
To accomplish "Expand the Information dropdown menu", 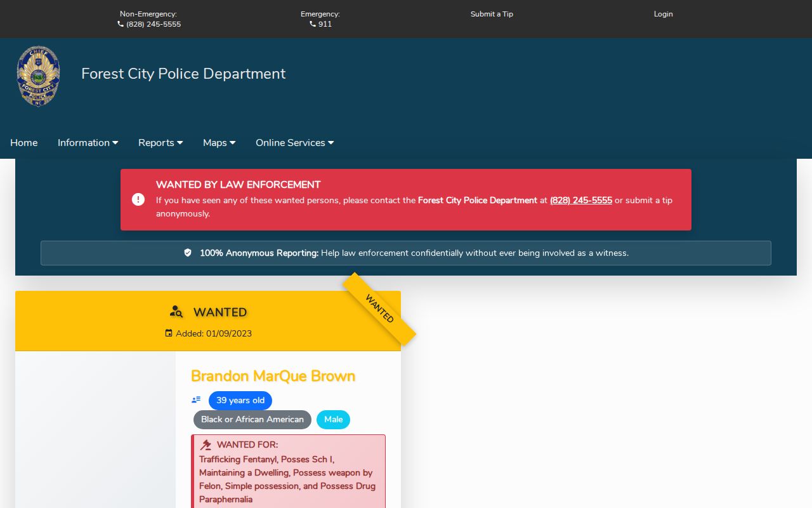I will (x=88, y=143).
